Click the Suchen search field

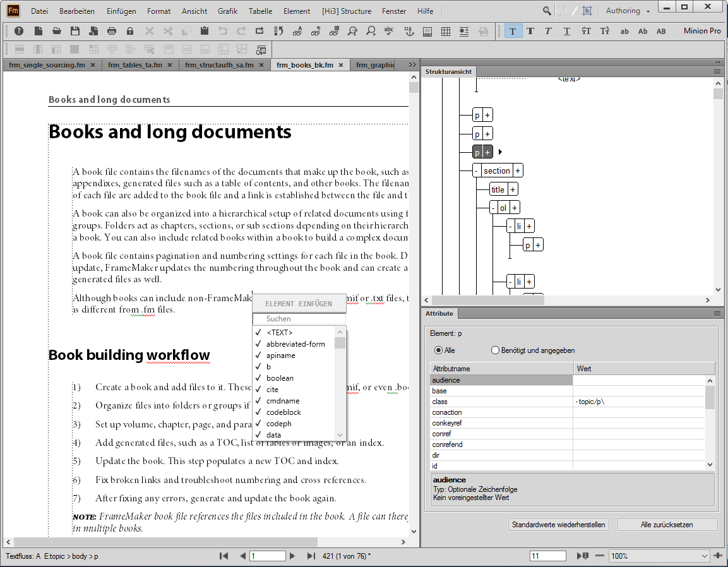click(x=299, y=319)
